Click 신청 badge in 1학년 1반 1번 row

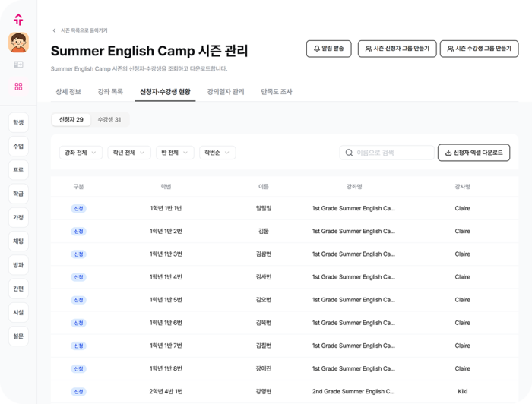click(79, 208)
